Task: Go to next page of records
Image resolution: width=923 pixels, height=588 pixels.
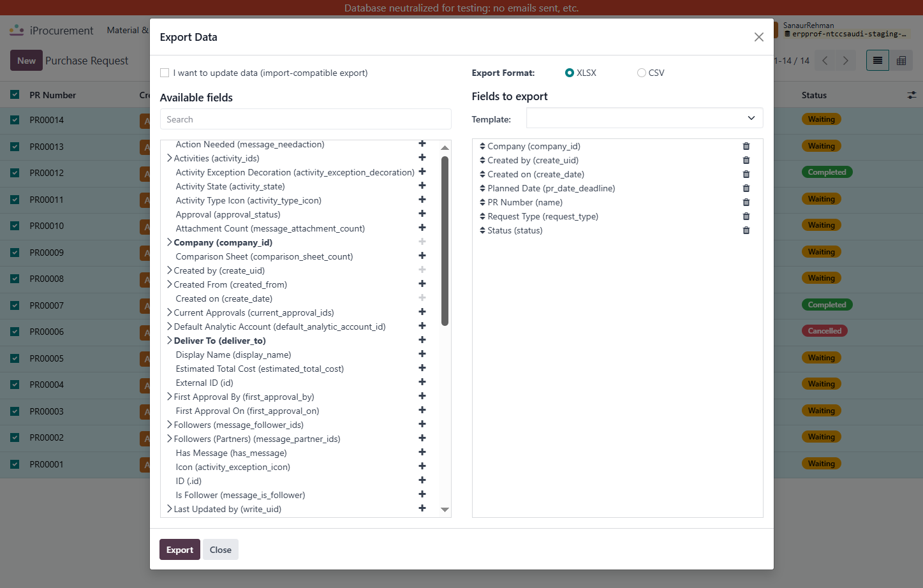Action: [846, 61]
